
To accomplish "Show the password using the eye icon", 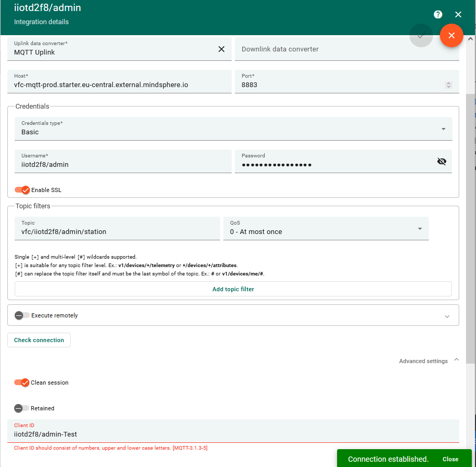I will click(x=442, y=161).
